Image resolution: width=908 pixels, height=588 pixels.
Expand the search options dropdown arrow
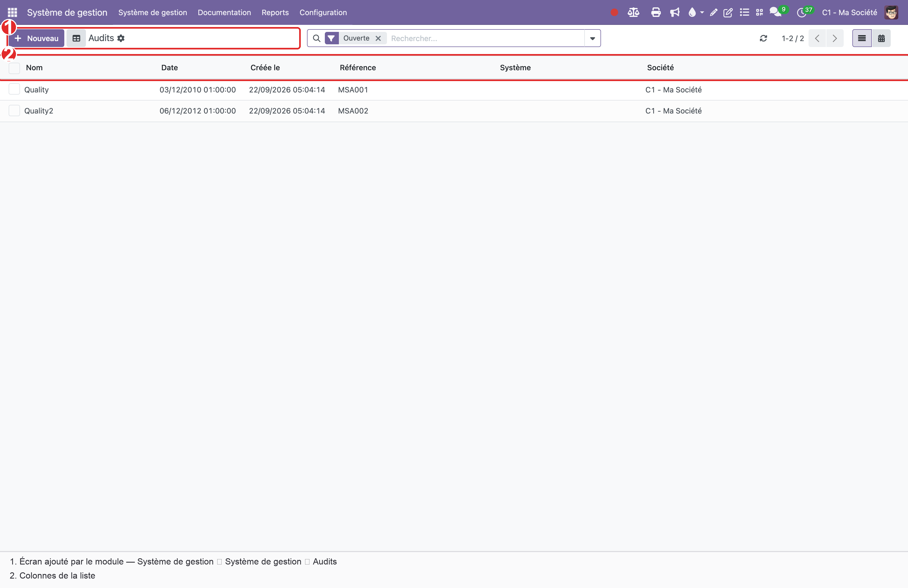coord(592,38)
